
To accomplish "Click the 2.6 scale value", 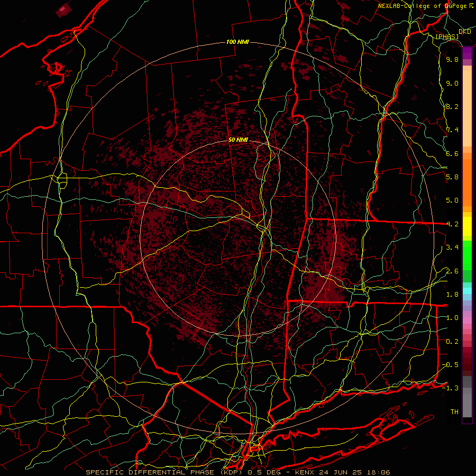I will point(452,271).
